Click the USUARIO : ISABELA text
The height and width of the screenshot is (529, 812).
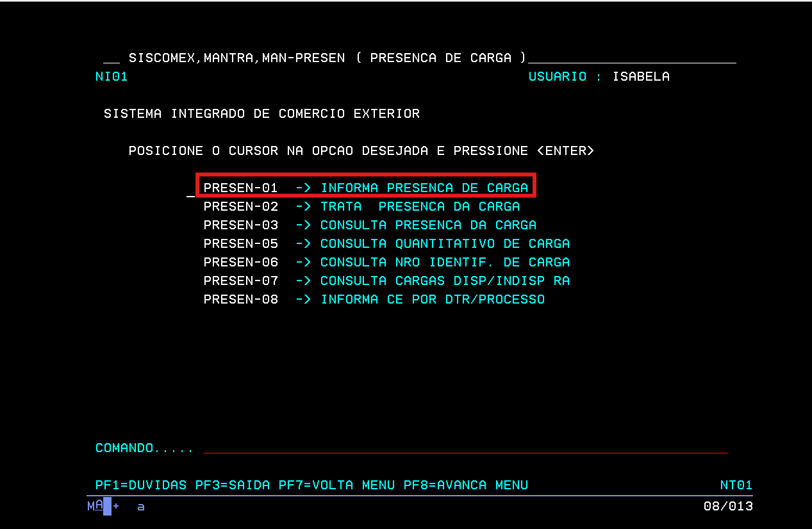(x=599, y=76)
